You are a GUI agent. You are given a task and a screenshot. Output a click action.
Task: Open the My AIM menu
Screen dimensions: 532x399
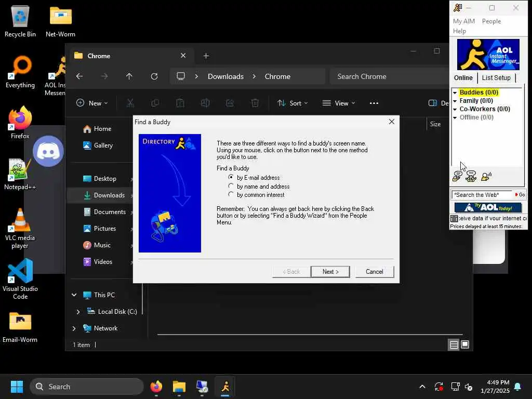point(464,21)
